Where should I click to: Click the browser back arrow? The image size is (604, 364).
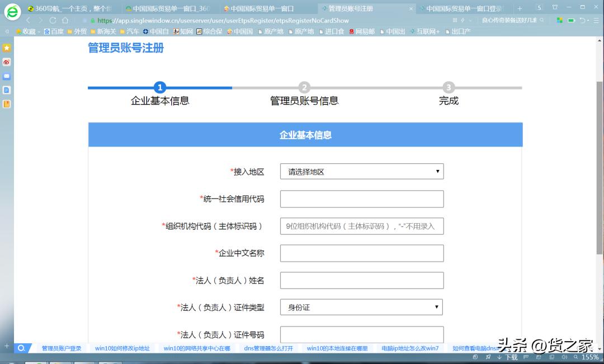click(29, 20)
